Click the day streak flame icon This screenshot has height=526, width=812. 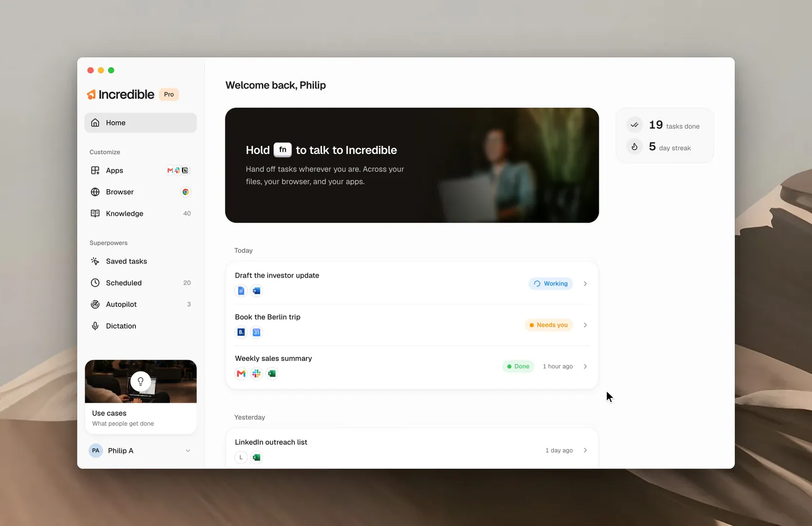click(x=634, y=147)
